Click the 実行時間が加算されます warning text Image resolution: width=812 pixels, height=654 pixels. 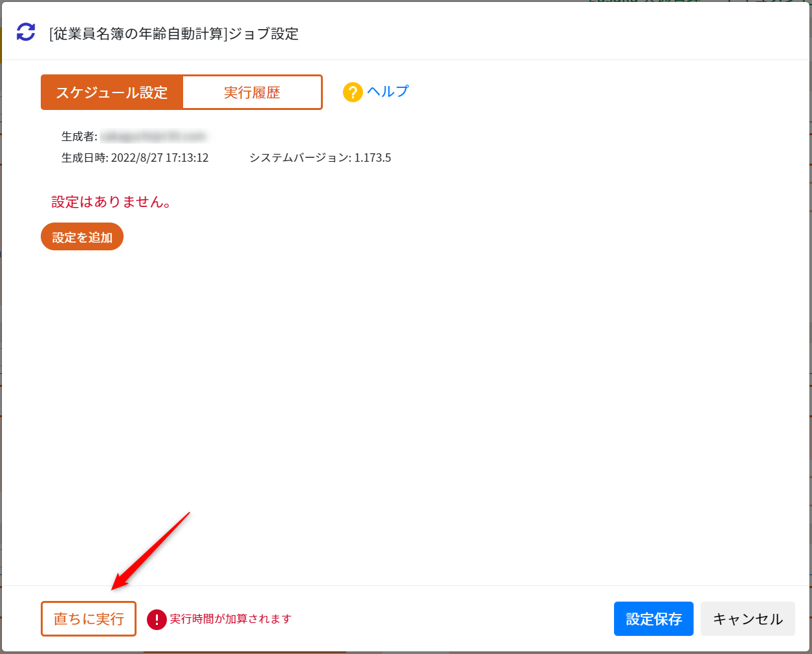pyautogui.click(x=230, y=619)
